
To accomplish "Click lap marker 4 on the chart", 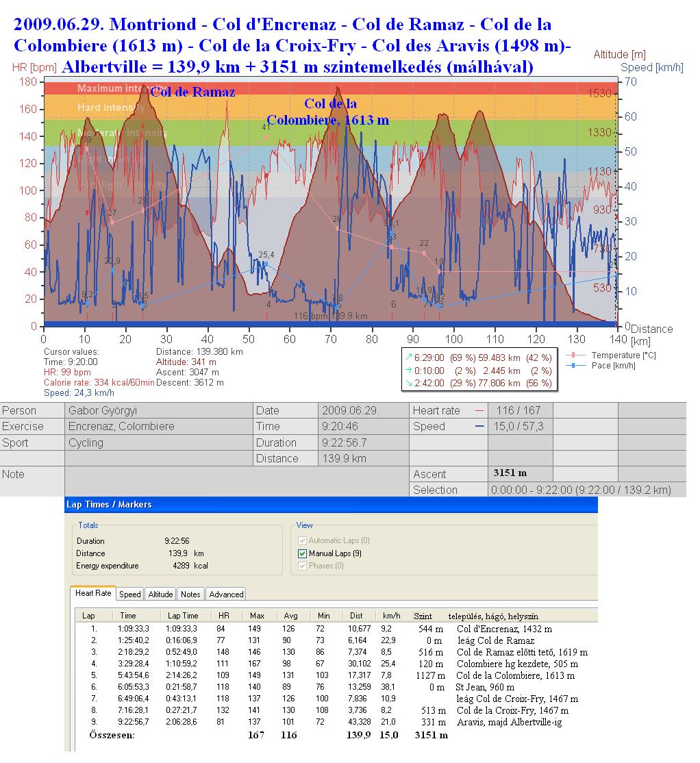I will 268,304.
